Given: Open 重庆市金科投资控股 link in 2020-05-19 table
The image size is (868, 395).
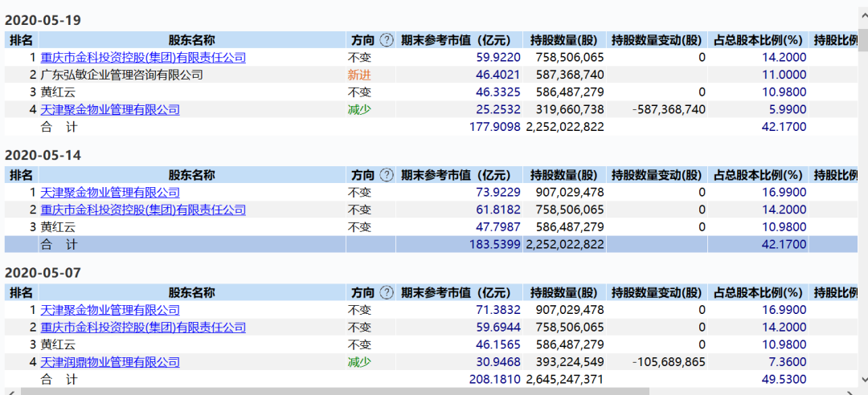Looking at the screenshot, I should [143, 57].
